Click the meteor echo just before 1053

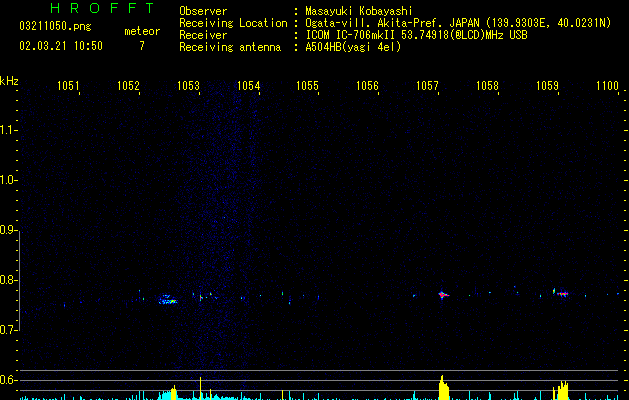(x=168, y=300)
